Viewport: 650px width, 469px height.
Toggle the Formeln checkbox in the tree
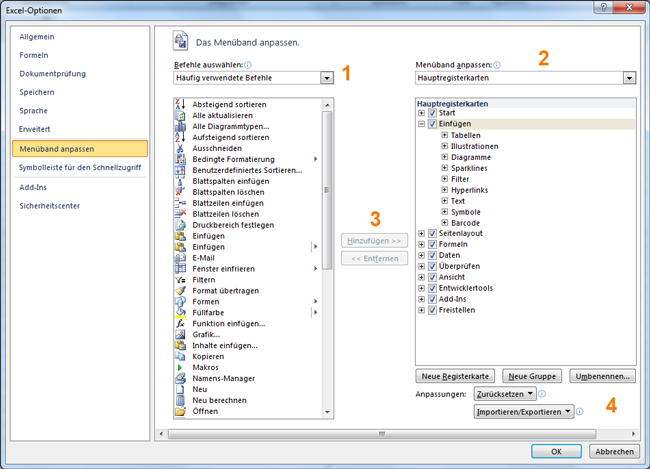click(432, 244)
